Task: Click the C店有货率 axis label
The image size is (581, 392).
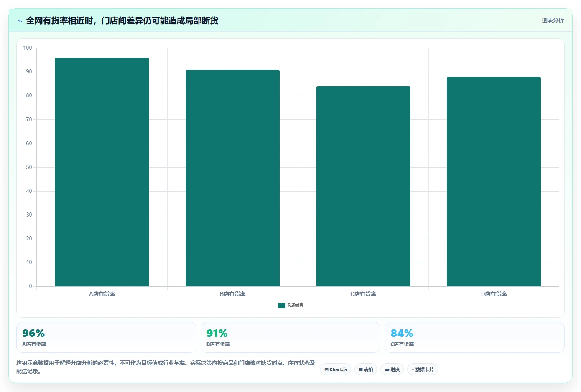Action: click(363, 294)
